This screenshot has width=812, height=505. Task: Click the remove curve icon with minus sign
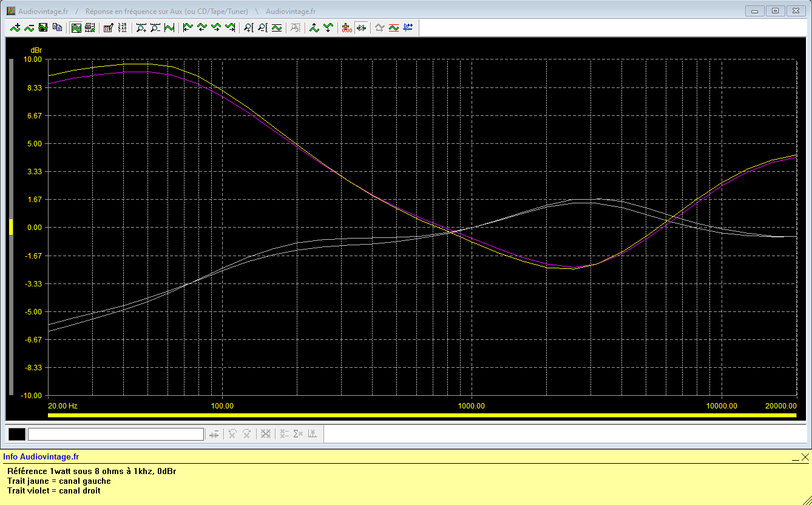tap(29, 27)
